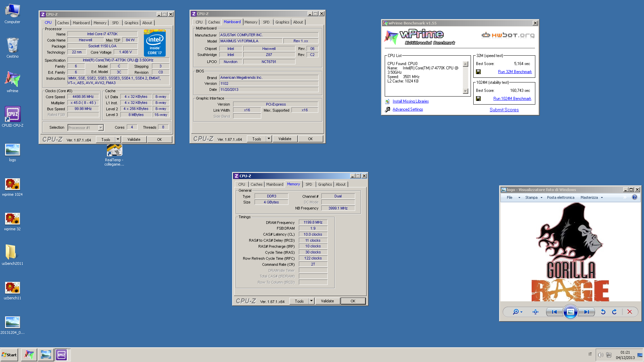
Task: Click the Intel Core i7 badge in CPU-Z
Action: (155, 43)
